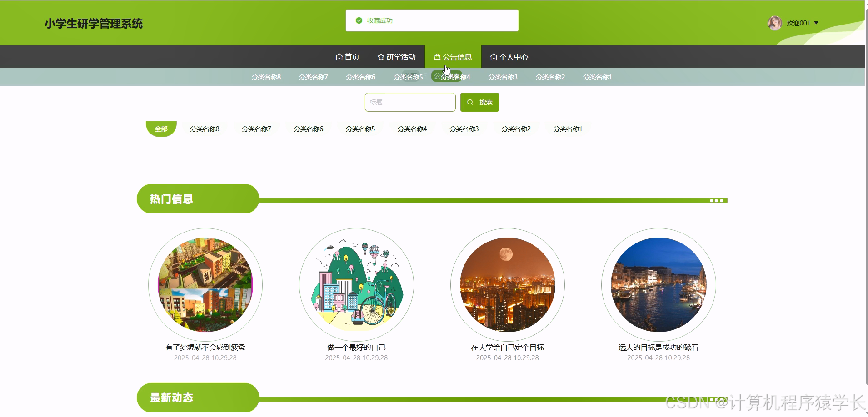The image size is (868, 417).
Task: Open the moonlit night city thumbnail
Action: (508, 285)
